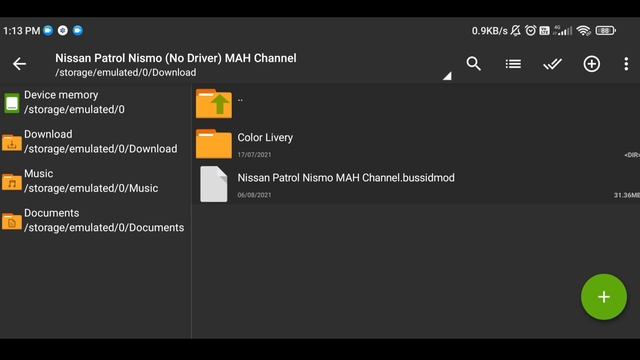Image resolution: width=640 pixels, height=360 pixels.
Task: Tap the Device memory storage icon
Action: click(12, 103)
